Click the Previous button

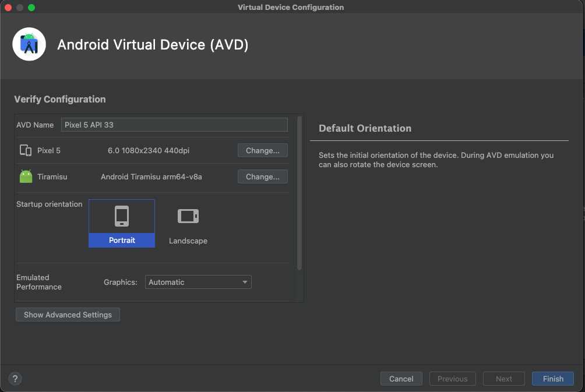(452, 379)
